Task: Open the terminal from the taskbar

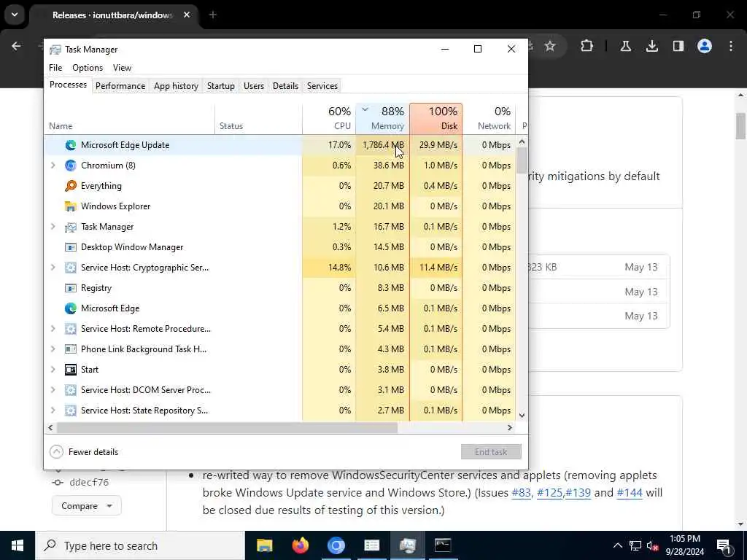Action: (443, 545)
